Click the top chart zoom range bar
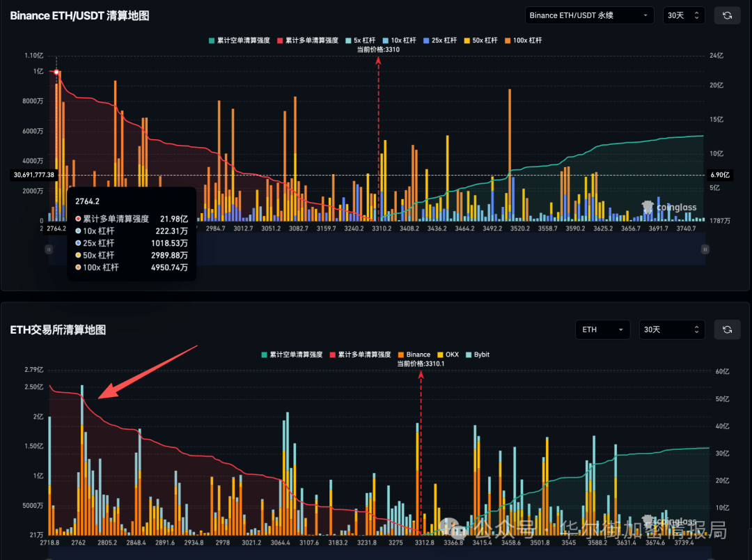 (x=377, y=249)
